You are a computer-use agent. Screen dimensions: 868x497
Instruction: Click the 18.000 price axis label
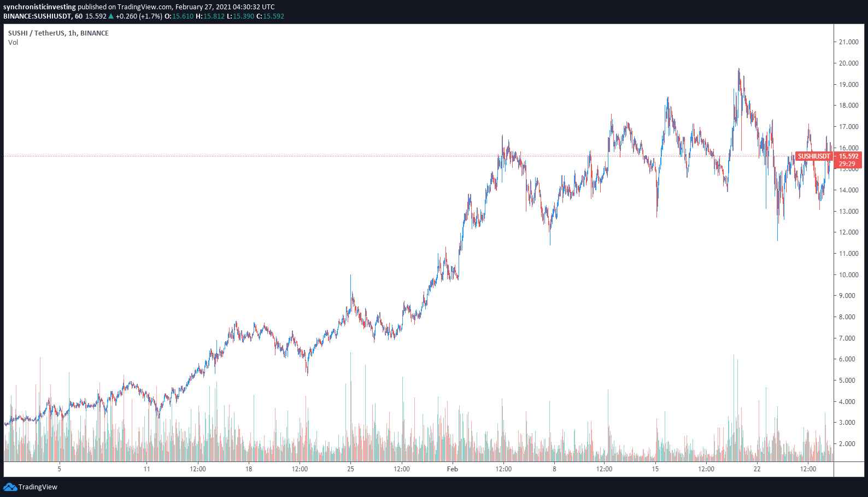[849, 106]
